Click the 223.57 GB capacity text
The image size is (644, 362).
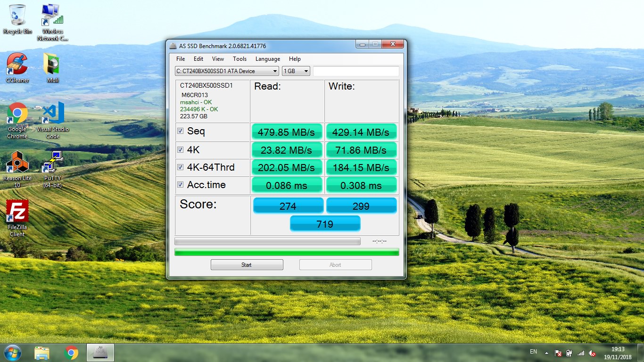[194, 116]
